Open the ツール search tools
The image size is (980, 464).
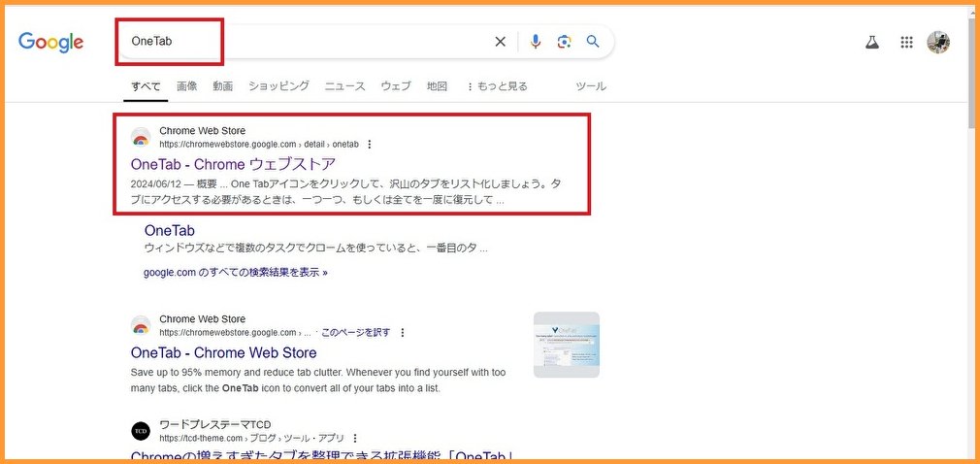click(x=591, y=86)
